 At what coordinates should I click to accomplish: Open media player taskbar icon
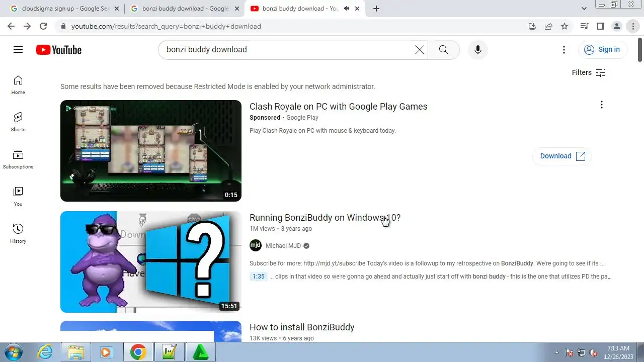[106, 352]
